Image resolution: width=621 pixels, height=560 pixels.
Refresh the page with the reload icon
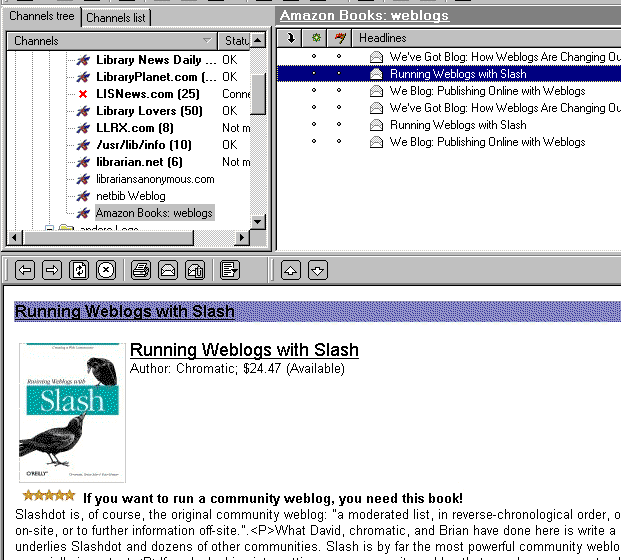tap(79, 270)
